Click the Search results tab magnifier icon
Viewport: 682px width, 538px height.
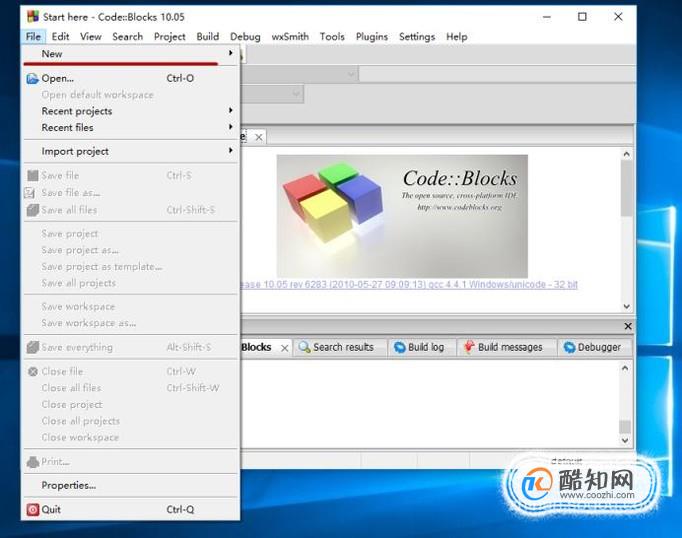click(304, 347)
